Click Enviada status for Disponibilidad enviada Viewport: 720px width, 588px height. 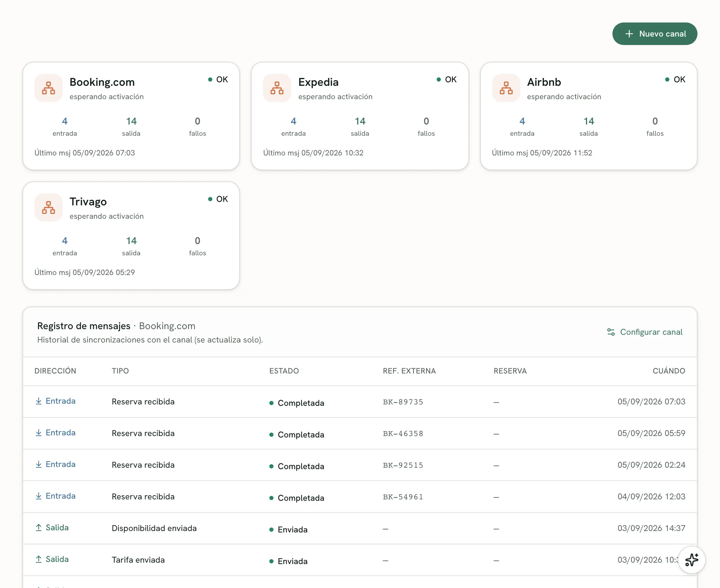click(289, 530)
